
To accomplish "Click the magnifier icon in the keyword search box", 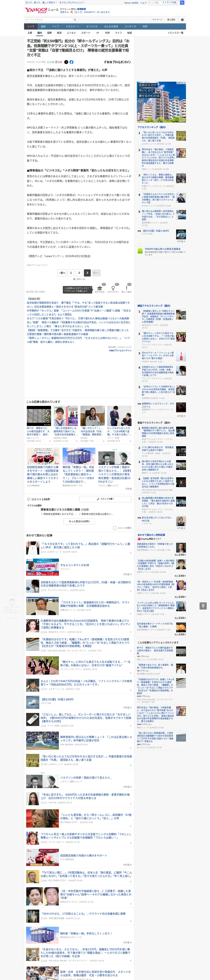I will pyautogui.click(x=75, y=20).
